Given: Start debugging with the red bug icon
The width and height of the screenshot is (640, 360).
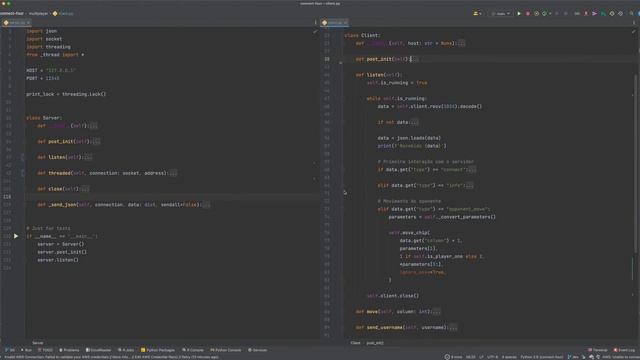Looking at the screenshot, I should [x=528, y=13].
